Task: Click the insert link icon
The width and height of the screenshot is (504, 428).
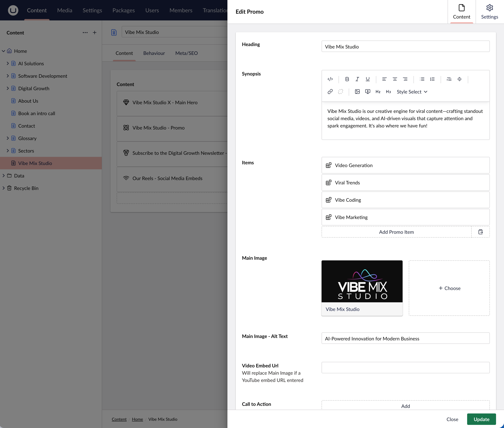Action: click(330, 92)
